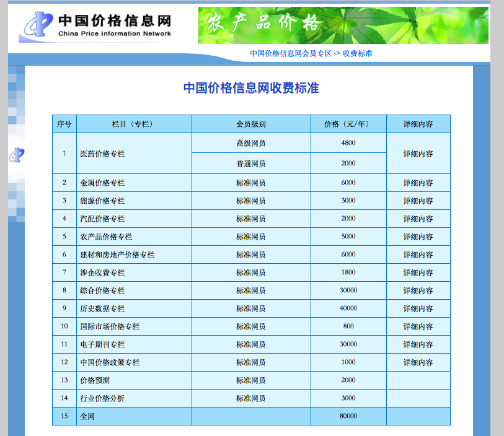Viewport: 504px width, 436px height.
Task: Click the 农产品价格专栏 cell
Action: pyautogui.click(x=134, y=237)
